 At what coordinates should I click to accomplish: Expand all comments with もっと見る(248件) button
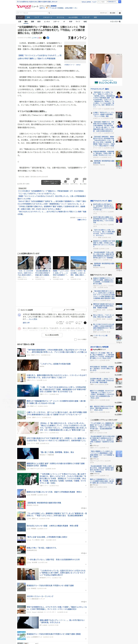coord(52,335)
